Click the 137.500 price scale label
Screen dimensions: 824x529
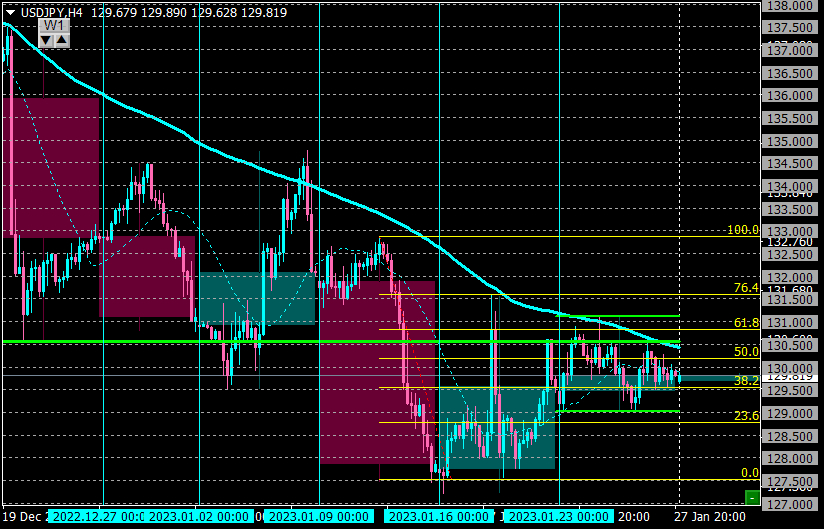[790, 28]
